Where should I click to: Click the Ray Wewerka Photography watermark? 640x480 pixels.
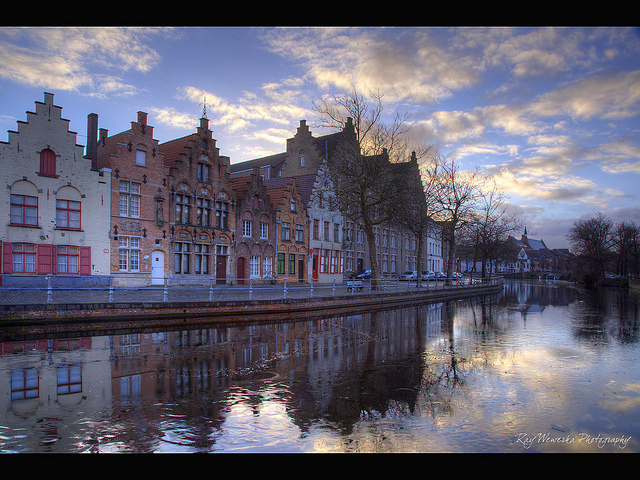[x=573, y=439]
